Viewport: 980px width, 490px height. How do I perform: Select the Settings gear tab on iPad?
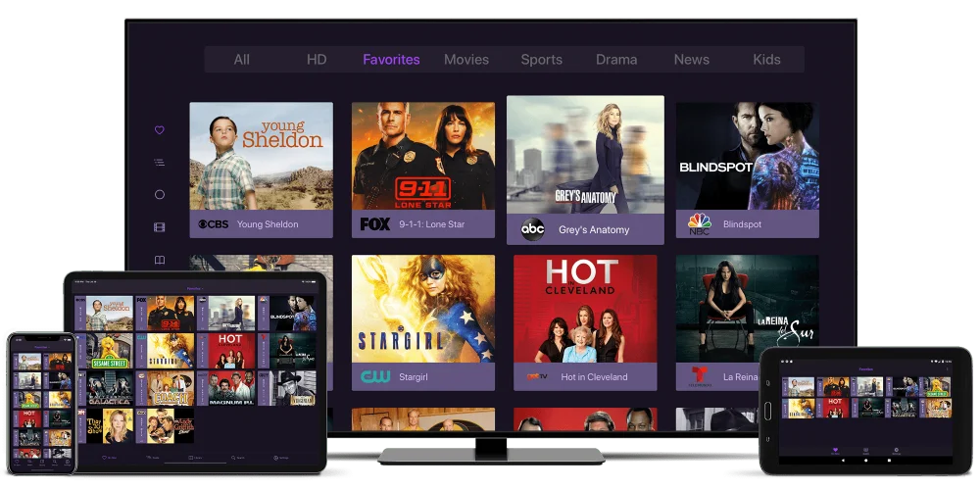coord(280,458)
